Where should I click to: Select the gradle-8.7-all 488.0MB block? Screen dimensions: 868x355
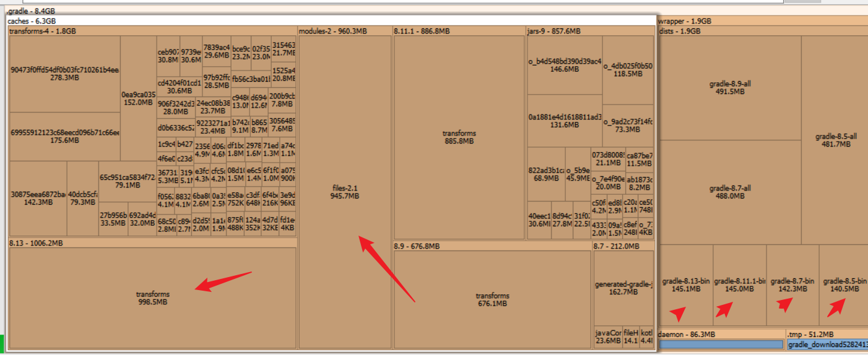(730, 192)
